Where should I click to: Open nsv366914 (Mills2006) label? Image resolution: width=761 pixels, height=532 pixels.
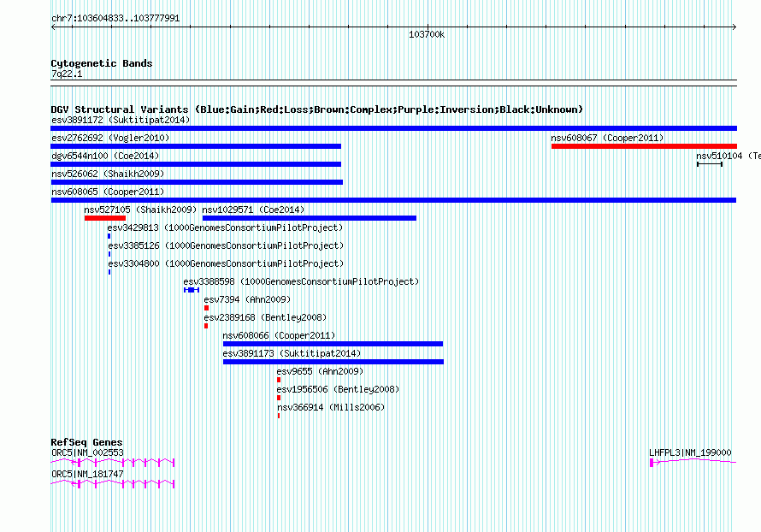tap(331, 407)
